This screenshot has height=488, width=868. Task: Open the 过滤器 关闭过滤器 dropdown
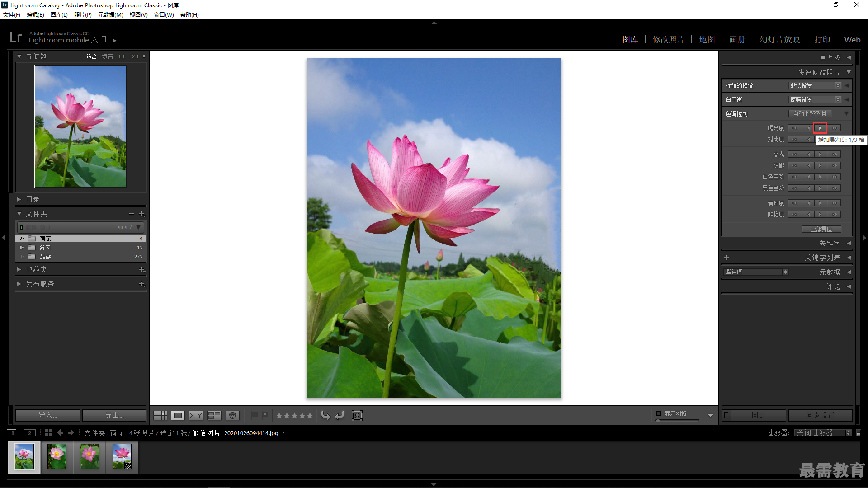click(x=823, y=433)
